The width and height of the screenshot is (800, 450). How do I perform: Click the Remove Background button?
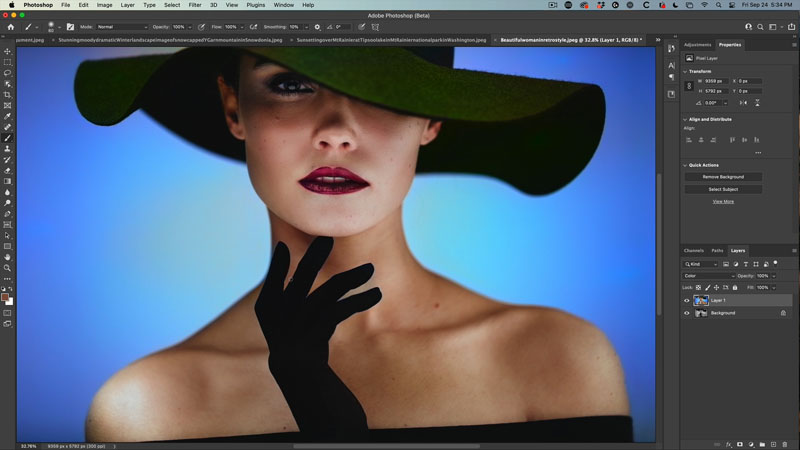[x=723, y=176]
